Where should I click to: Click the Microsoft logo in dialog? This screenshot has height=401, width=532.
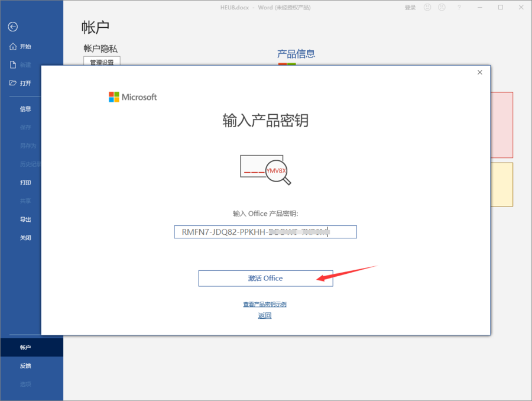[132, 97]
